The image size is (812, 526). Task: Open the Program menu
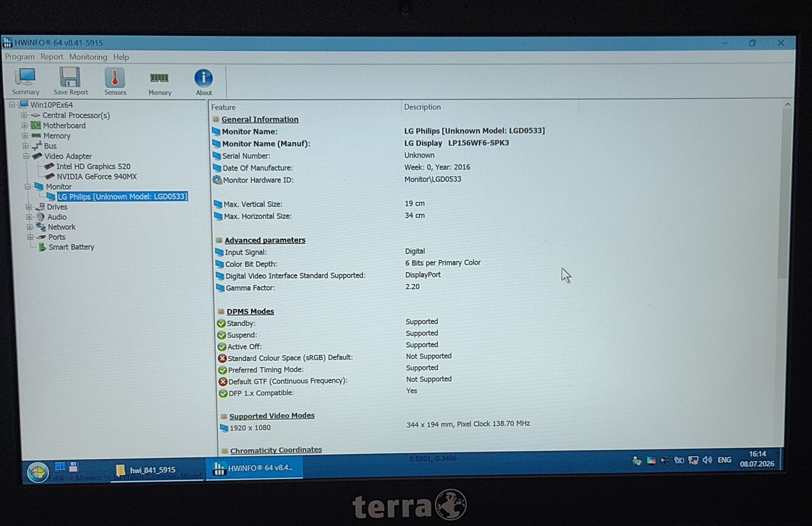pos(20,57)
